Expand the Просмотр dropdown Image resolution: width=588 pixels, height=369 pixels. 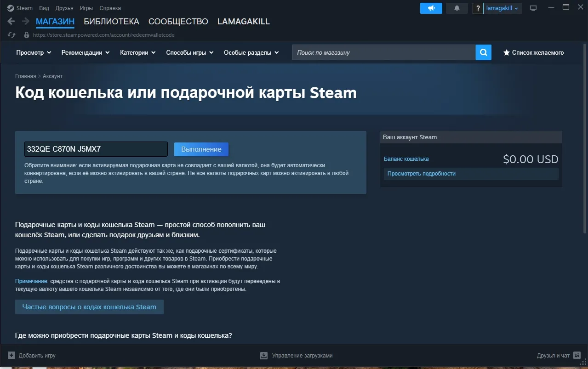[x=34, y=53]
